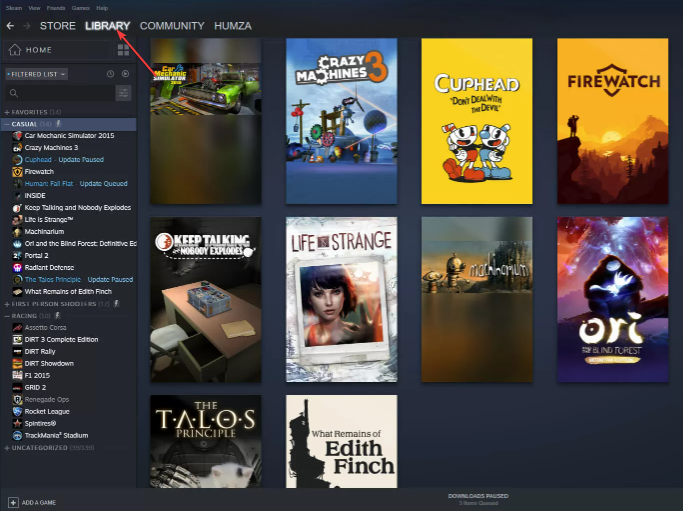Image resolution: width=683 pixels, height=511 pixels.
Task: Click the lightning bolt next to Racing
Action: tap(59, 315)
